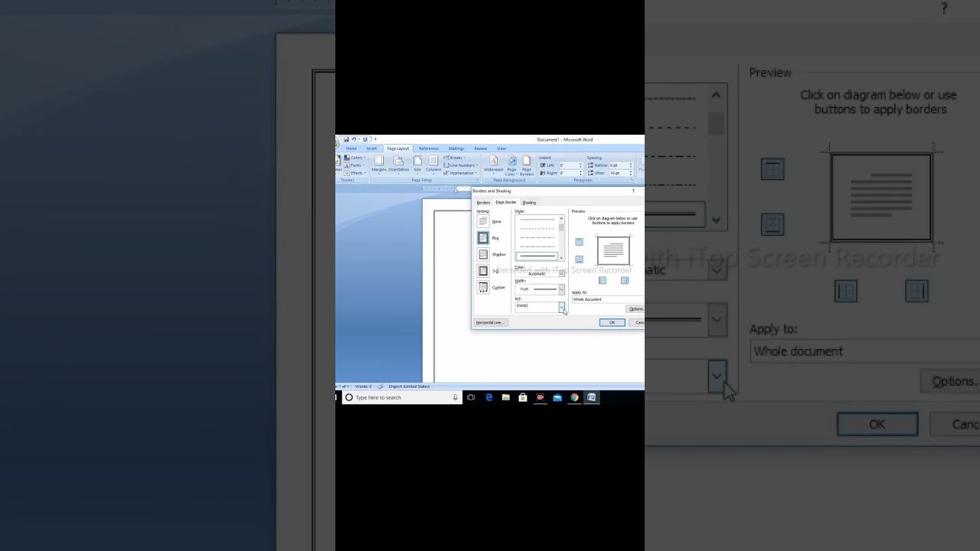Viewport: 980px width, 551px height.
Task: Select the 3-D border setting icon
Action: (483, 271)
